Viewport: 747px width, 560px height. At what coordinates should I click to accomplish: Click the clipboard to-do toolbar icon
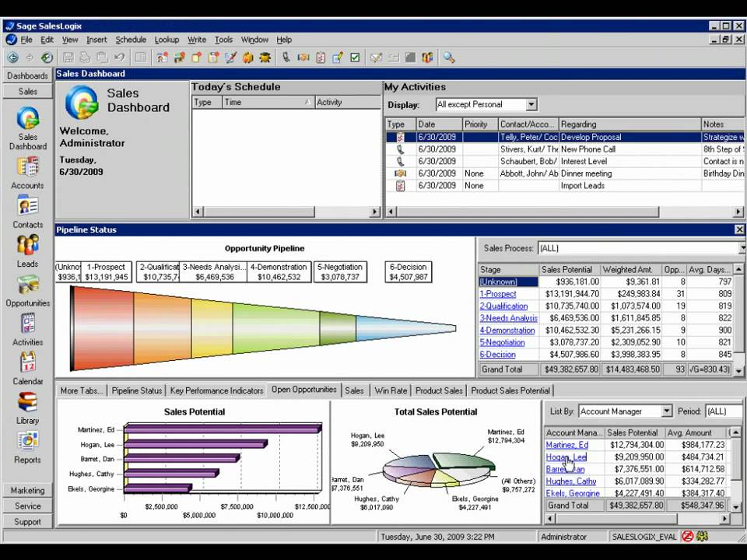321,58
